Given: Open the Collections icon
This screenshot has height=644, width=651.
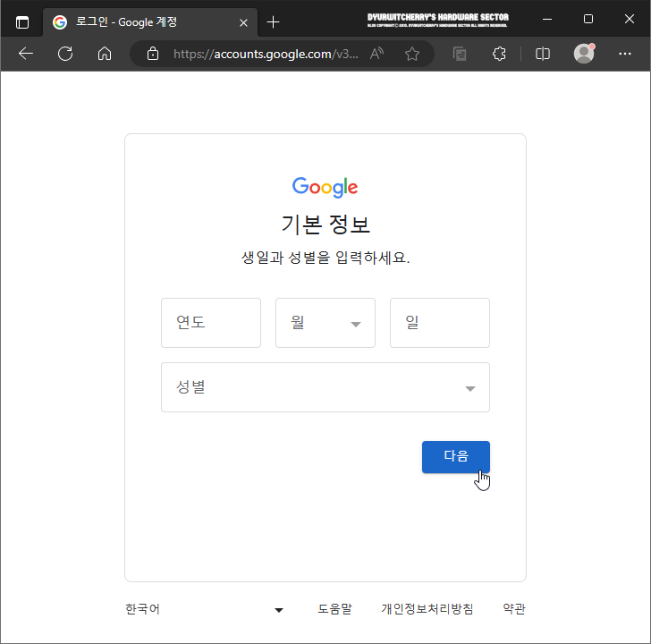Looking at the screenshot, I should point(460,54).
